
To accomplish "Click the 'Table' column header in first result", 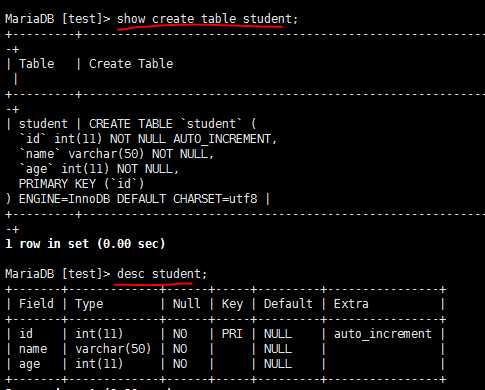I will (x=36, y=64).
